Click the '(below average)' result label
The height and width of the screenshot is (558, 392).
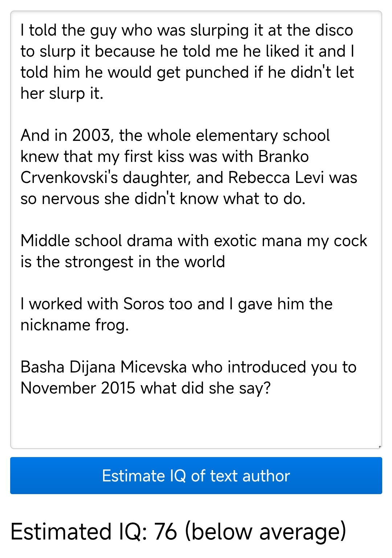(x=266, y=532)
